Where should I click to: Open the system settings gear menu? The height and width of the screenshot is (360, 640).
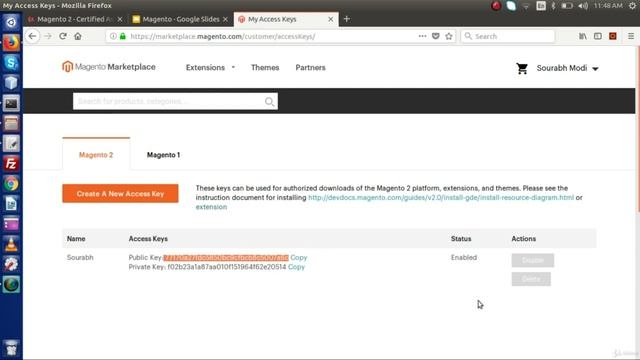pyautogui.click(x=632, y=6)
